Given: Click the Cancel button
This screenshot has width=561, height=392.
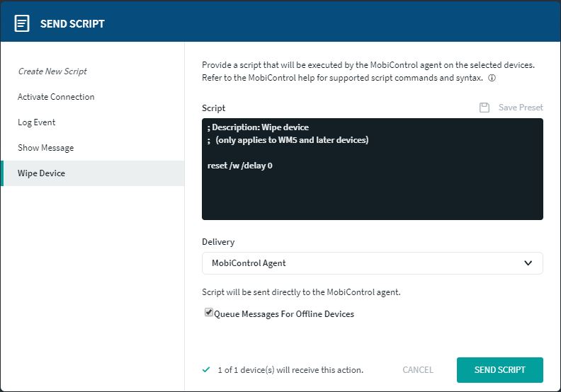Looking at the screenshot, I should click(x=418, y=370).
